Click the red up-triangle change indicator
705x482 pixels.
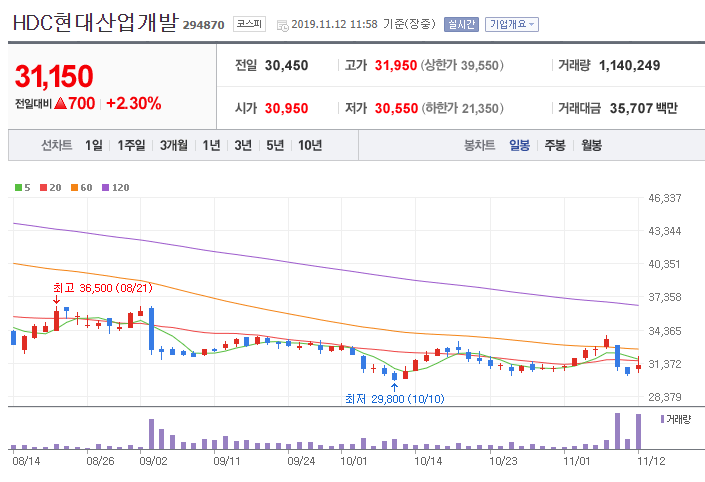pos(61,103)
